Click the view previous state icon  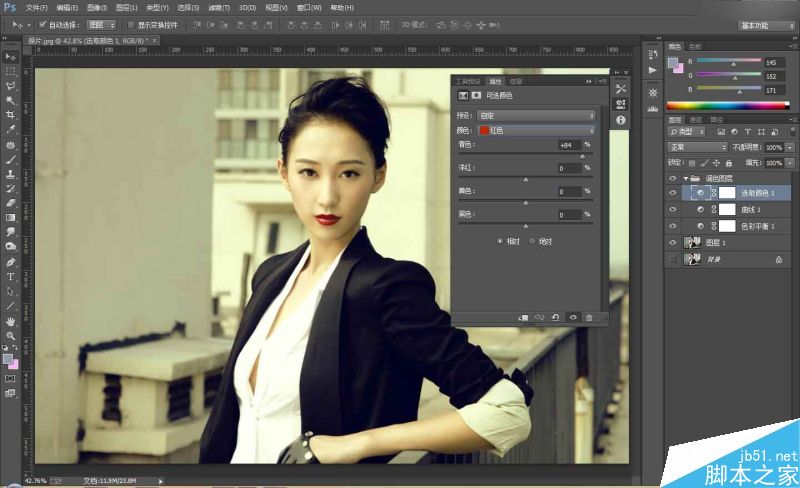click(x=539, y=318)
